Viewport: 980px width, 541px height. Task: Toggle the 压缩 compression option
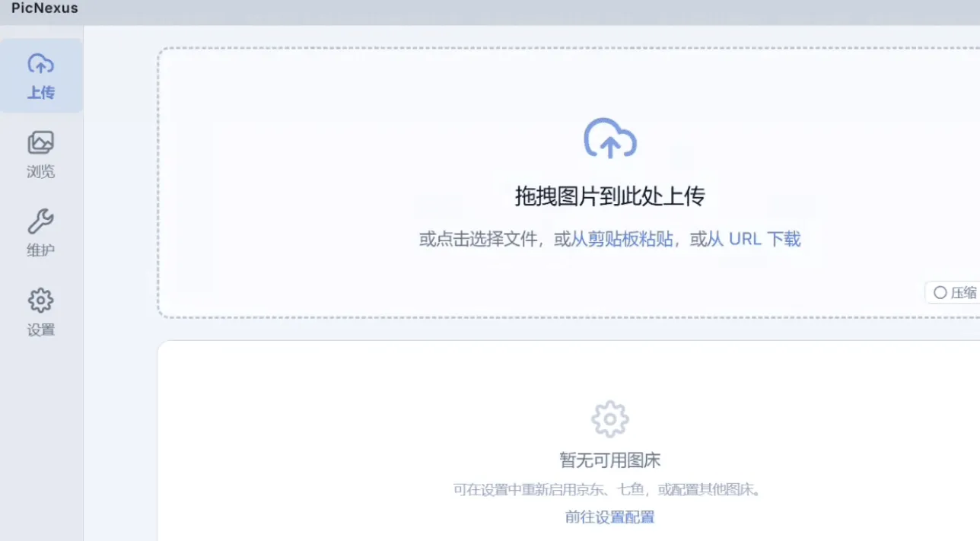954,293
